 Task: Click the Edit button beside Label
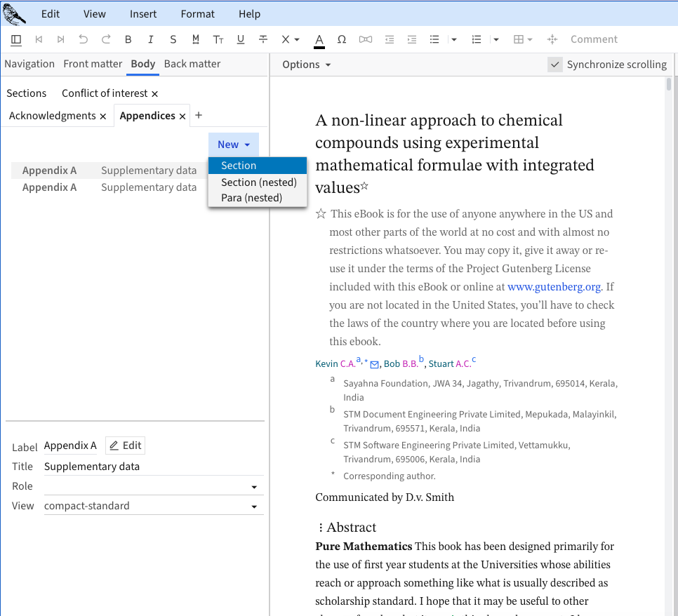coord(126,446)
